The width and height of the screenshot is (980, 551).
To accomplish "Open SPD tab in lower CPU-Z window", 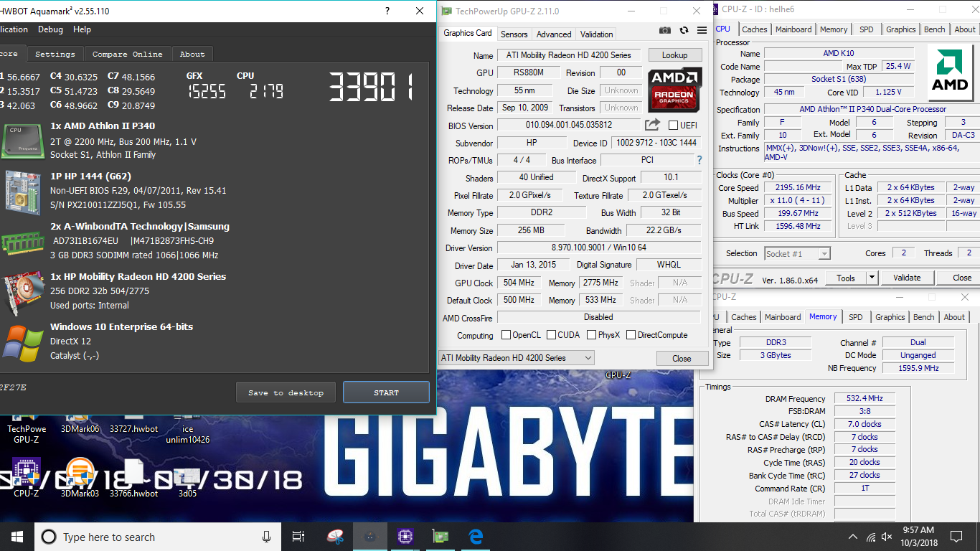I will point(855,317).
